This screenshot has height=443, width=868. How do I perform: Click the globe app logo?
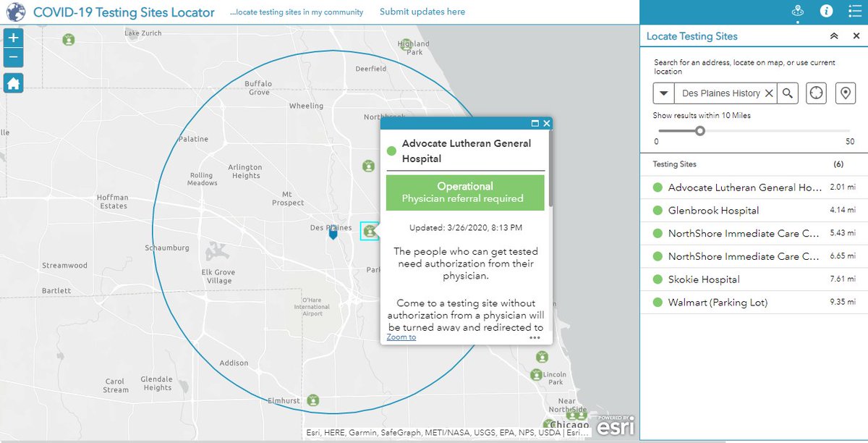click(x=14, y=12)
